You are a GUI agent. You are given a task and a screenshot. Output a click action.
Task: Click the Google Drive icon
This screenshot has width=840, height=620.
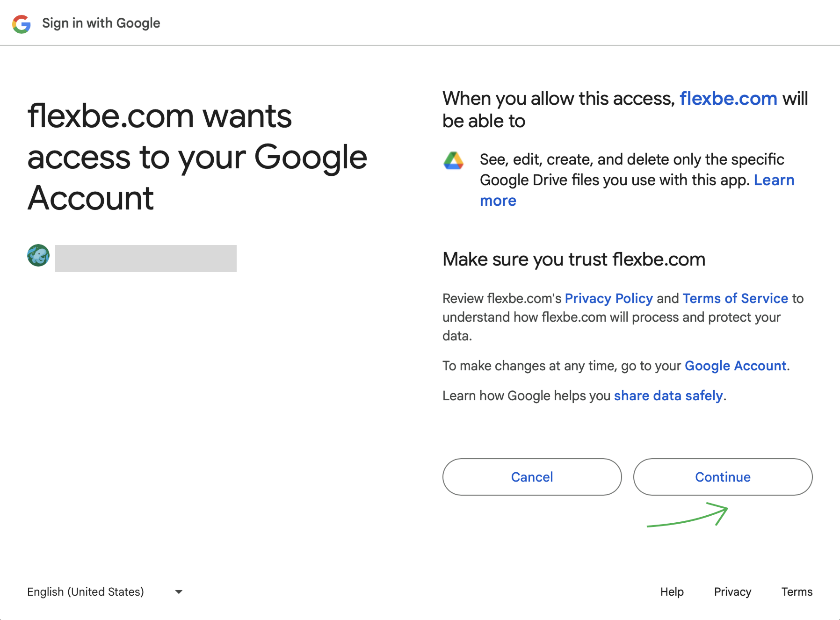pyautogui.click(x=453, y=161)
